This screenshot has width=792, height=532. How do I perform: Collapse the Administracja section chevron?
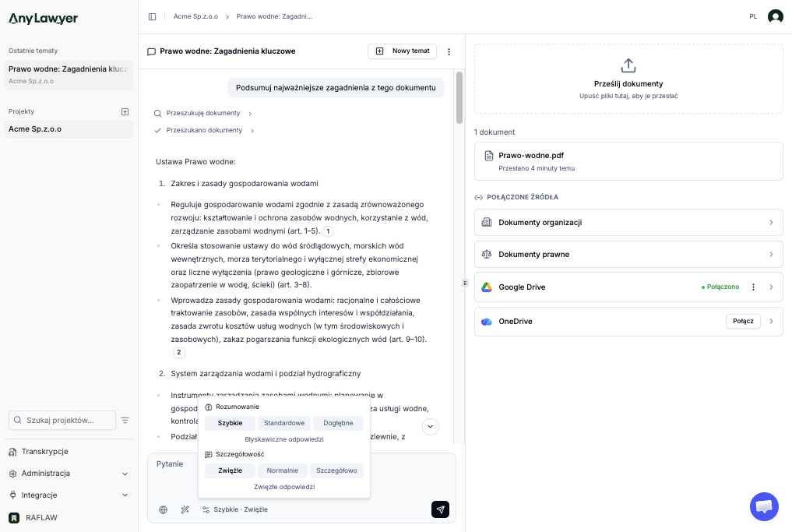click(x=124, y=473)
